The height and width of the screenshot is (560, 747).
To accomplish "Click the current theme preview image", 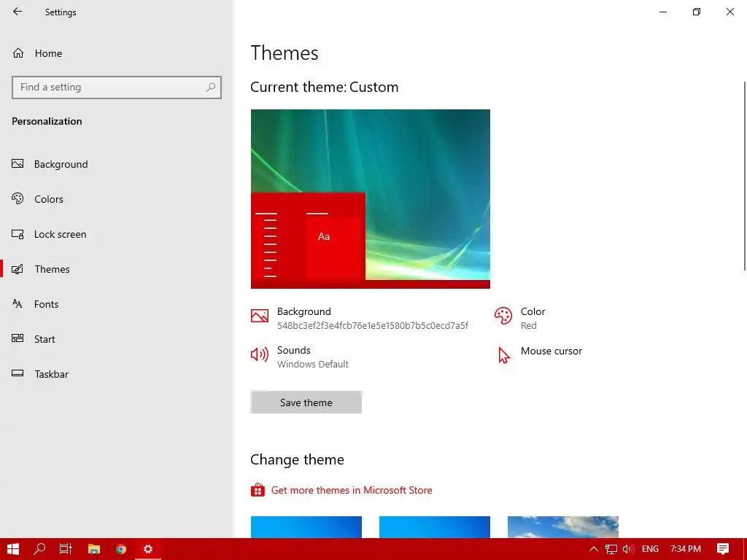I will (x=370, y=199).
